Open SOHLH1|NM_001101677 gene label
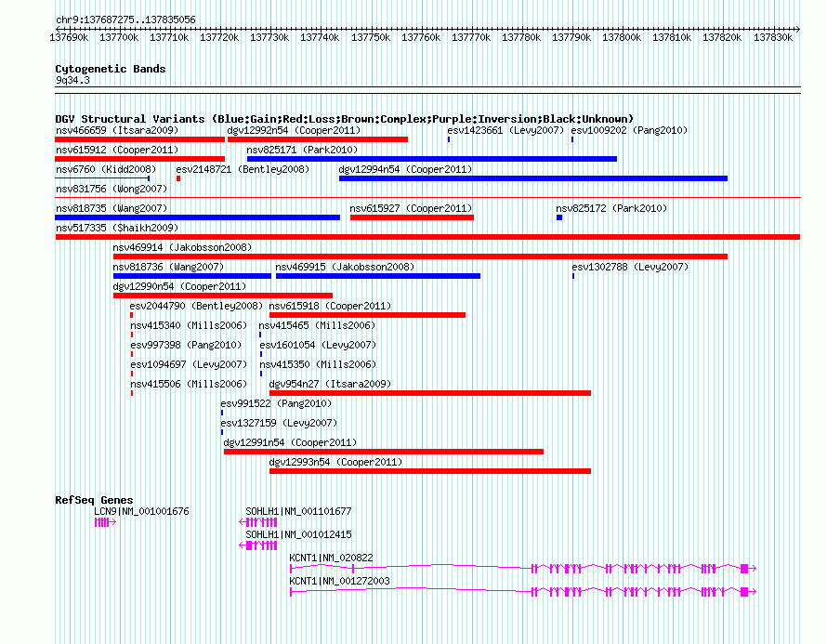827x644 pixels. point(298,511)
